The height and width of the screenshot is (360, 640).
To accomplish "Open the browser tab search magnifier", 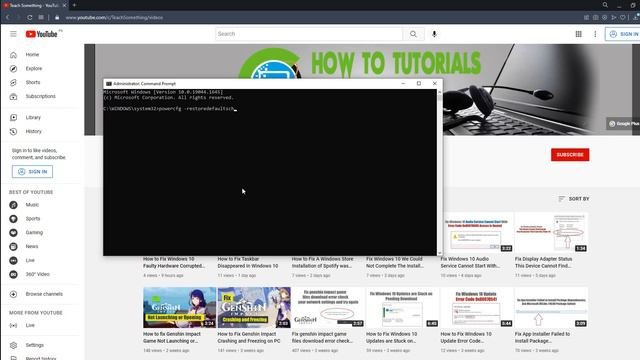I will coord(605,5).
